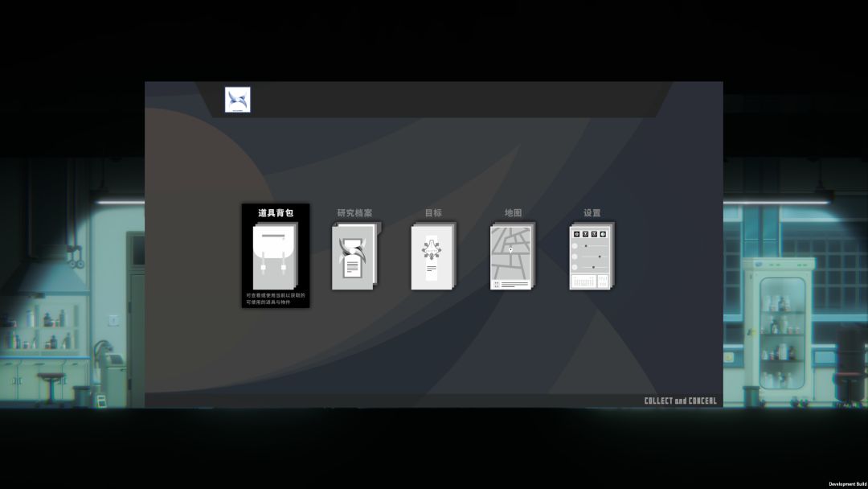Screen dimensions: 868x489
Task: Select the 研究档案 menu label
Action: [354, 213]
